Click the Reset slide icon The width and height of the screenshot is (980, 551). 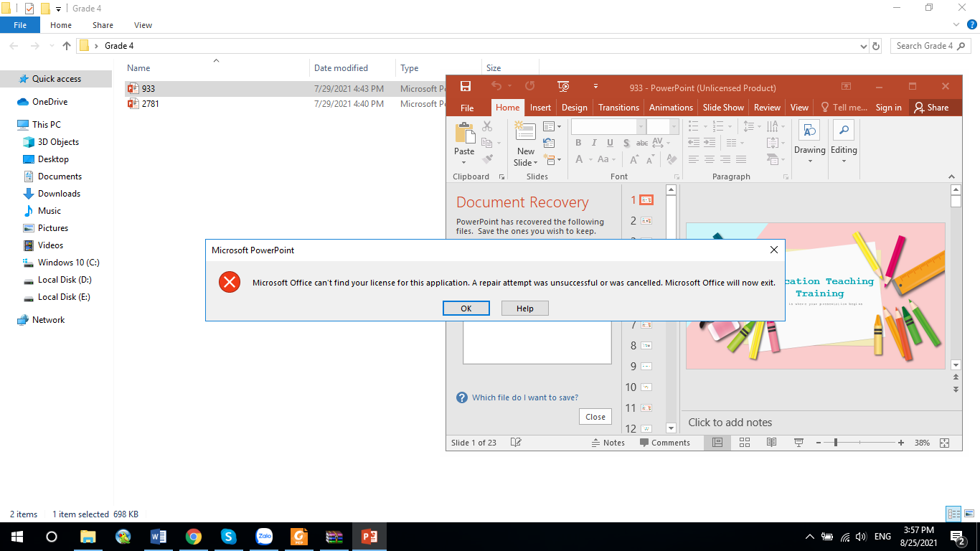[x=549, y=143]
